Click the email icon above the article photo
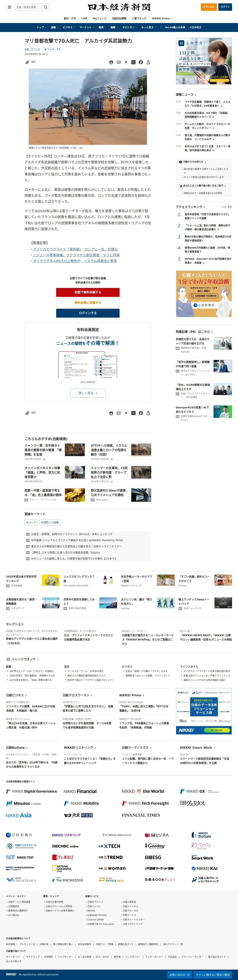Viewport: 238px width, 980px height. (x=118, y=62)
